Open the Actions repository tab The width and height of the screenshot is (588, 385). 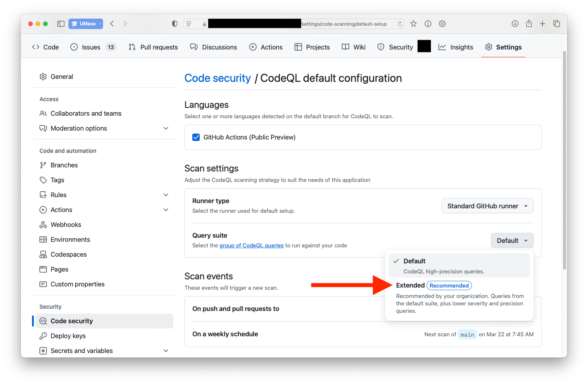(x=266, y=47)
